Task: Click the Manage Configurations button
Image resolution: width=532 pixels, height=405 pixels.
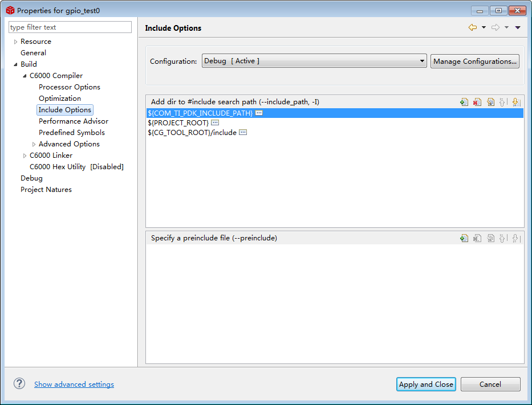Action: tap(475, 62)
